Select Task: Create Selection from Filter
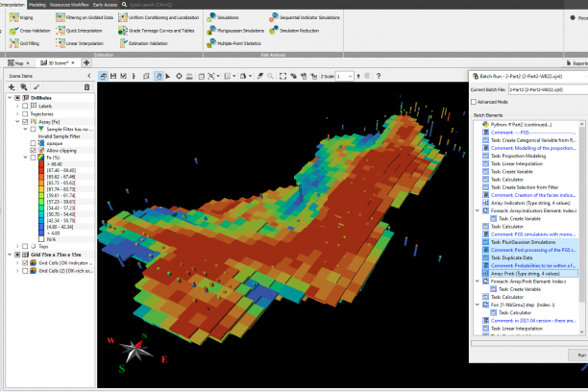This screenshot has width=588, height=392. pyautogui.click(x=525, y=187)
